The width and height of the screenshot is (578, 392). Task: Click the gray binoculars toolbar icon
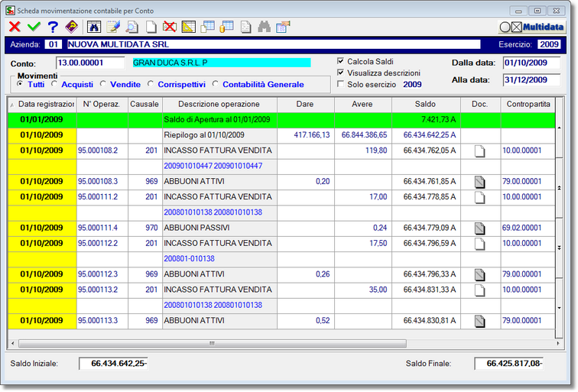(264, 27)
